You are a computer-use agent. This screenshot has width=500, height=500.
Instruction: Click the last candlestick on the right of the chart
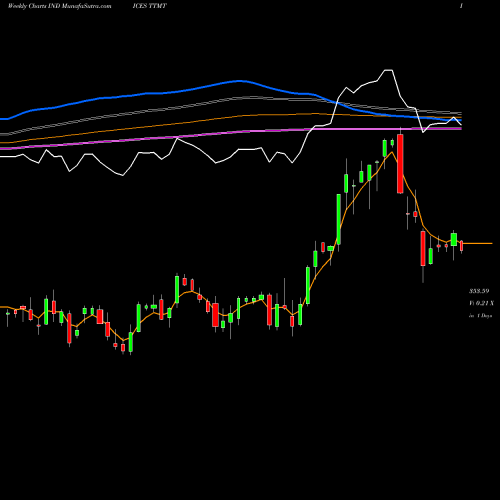[x=461, y=246]
